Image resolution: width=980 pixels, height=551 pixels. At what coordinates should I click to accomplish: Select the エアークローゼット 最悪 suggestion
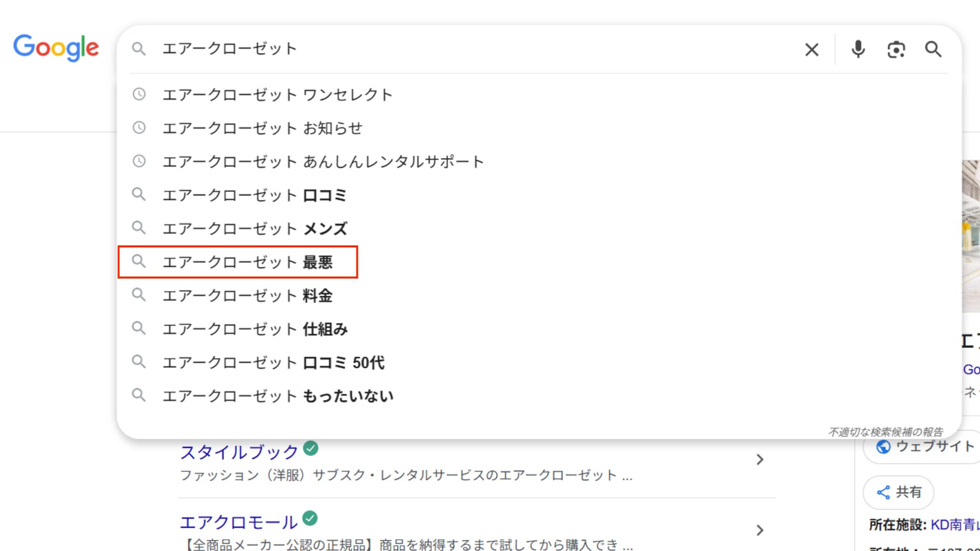click(x=249, y=262)
